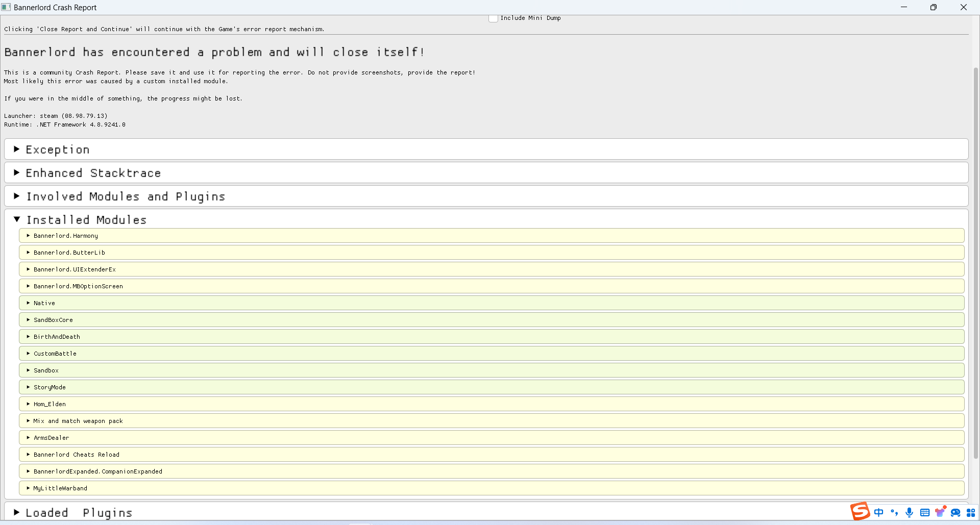
Task: Switch punctuation mode on IME toolbar
Action: (x=894, y=512)
